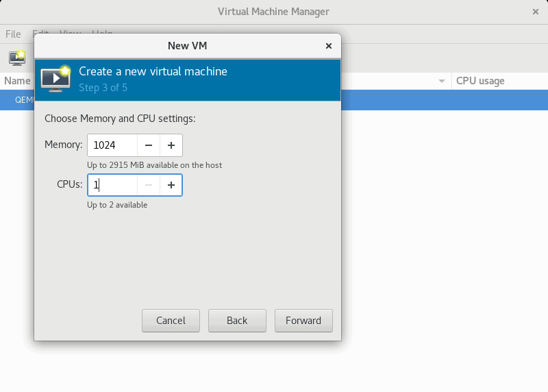The height and width of the screenshot is (392, 548).
Task: Cancel the new virtual machine wizard
Action: click(x=171, y=321)
